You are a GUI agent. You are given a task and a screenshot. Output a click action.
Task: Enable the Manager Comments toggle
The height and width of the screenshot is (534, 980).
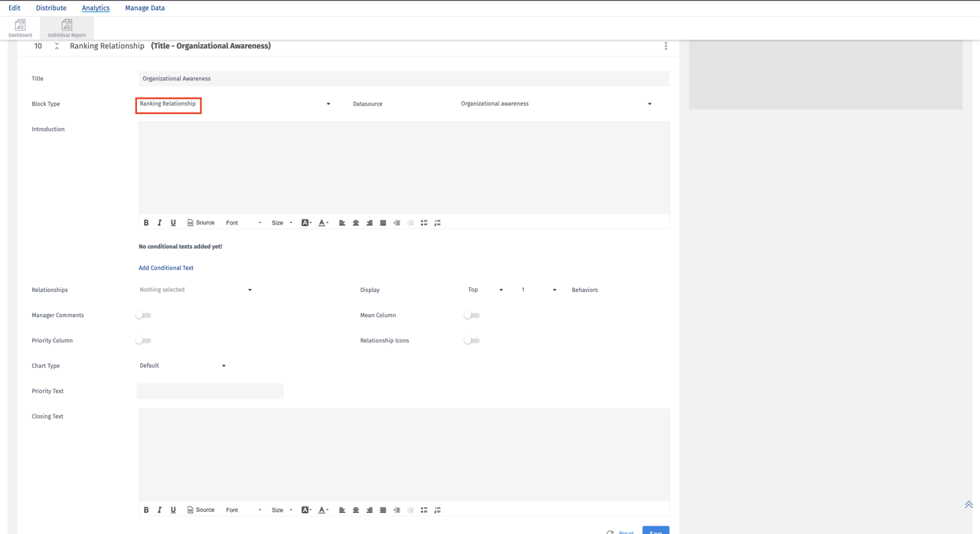[x=143, y=315]
